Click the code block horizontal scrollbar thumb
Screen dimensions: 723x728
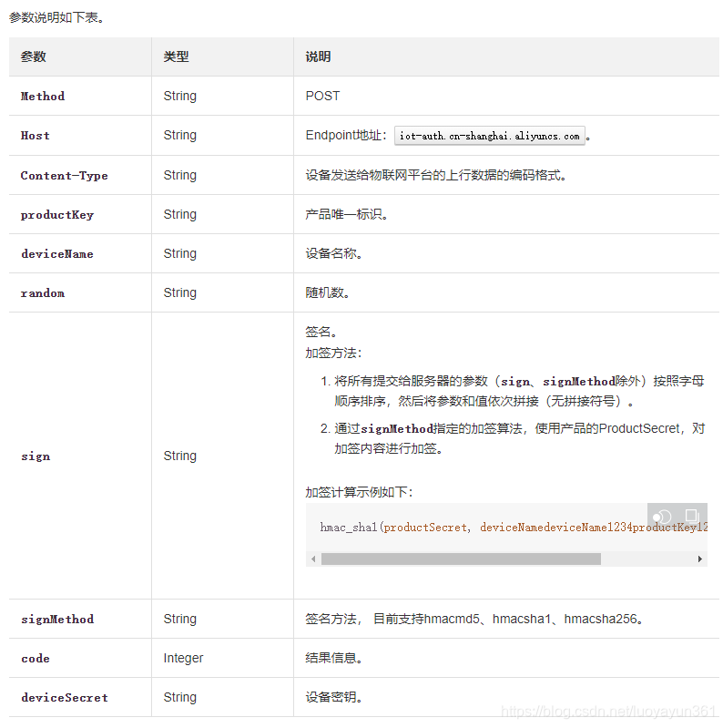[x=461, y=559]
